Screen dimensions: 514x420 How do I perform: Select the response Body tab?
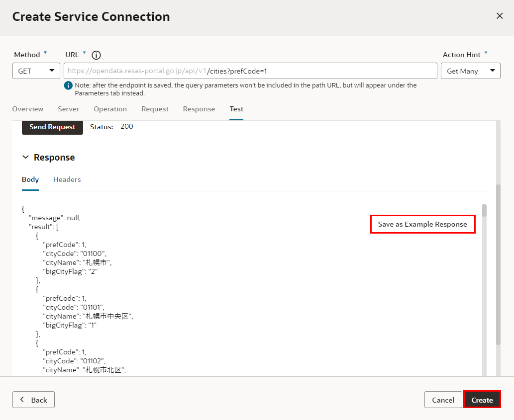(30, 179)
